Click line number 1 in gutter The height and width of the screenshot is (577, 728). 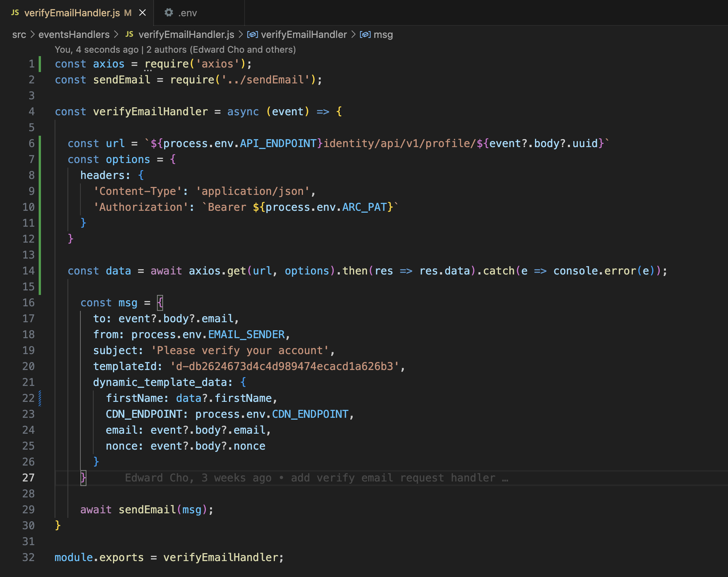(x=31, y=64)
